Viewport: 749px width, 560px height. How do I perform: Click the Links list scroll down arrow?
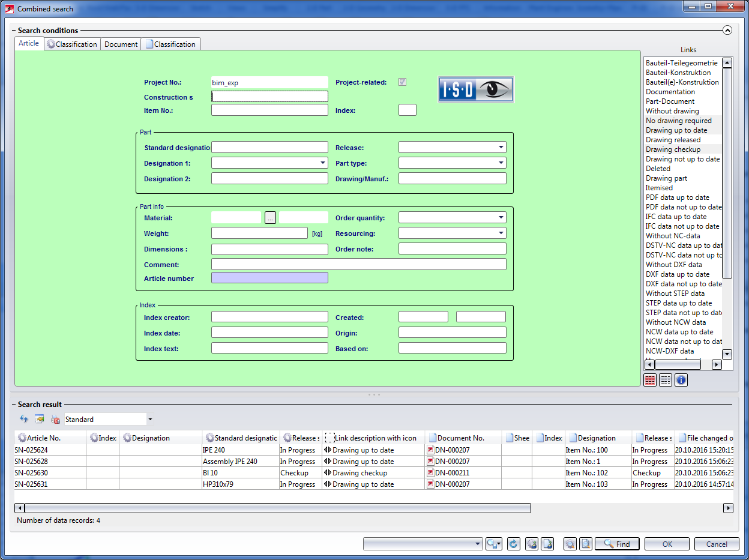click(x=727, y=354)
